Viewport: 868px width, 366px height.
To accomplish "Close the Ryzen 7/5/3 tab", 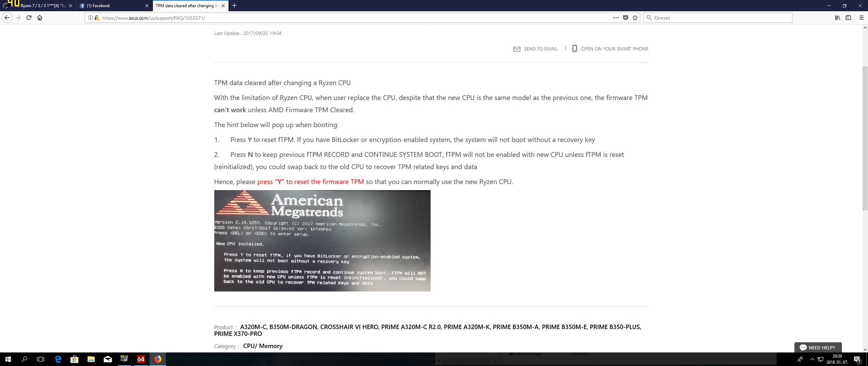I will [70, 5].
